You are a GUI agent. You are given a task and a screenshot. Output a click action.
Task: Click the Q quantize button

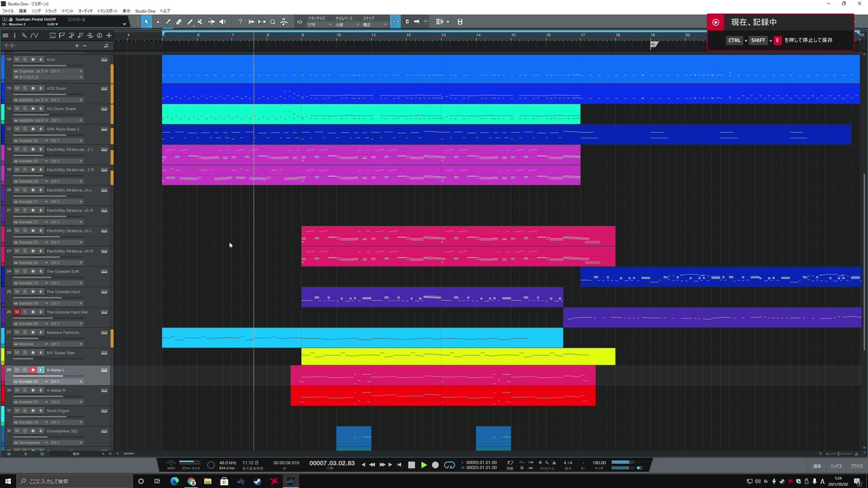click(x=273, y=22)
